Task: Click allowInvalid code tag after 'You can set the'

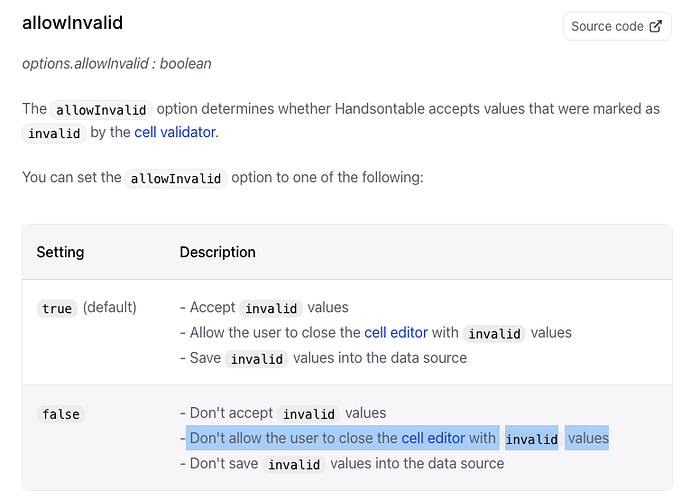Action: [176, 178]
